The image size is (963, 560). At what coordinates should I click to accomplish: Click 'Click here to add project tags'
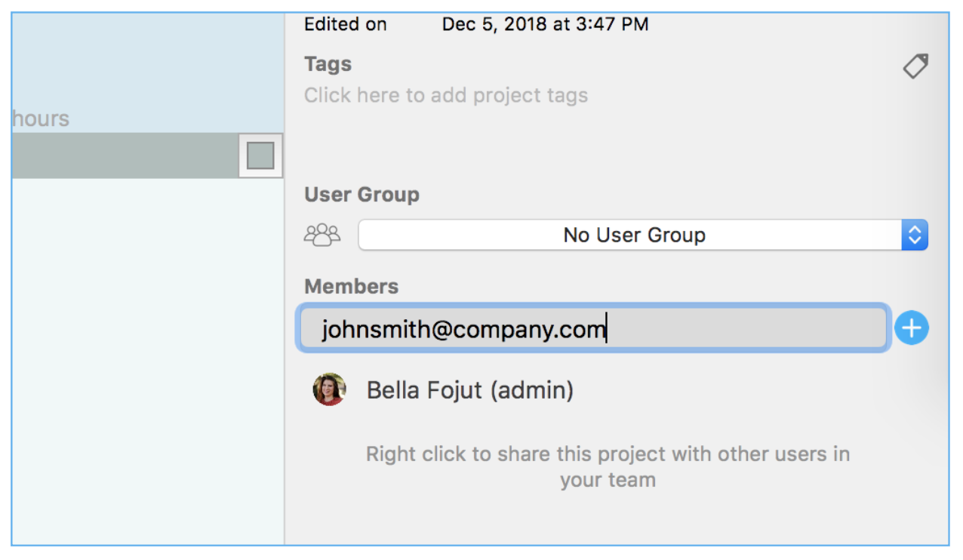(445, 96)
